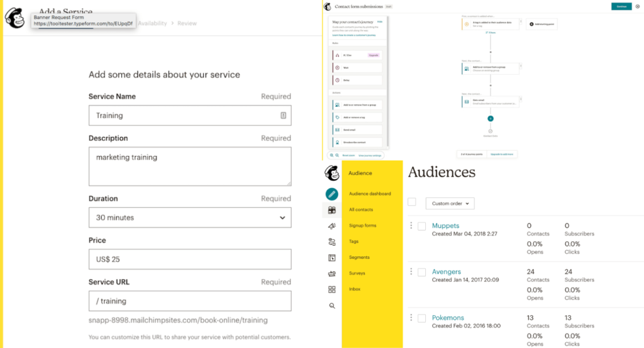This screenshot has height=348, width=644.
Task: Hide the Map your contact's journey panel
Action: (x=379, y=22)
